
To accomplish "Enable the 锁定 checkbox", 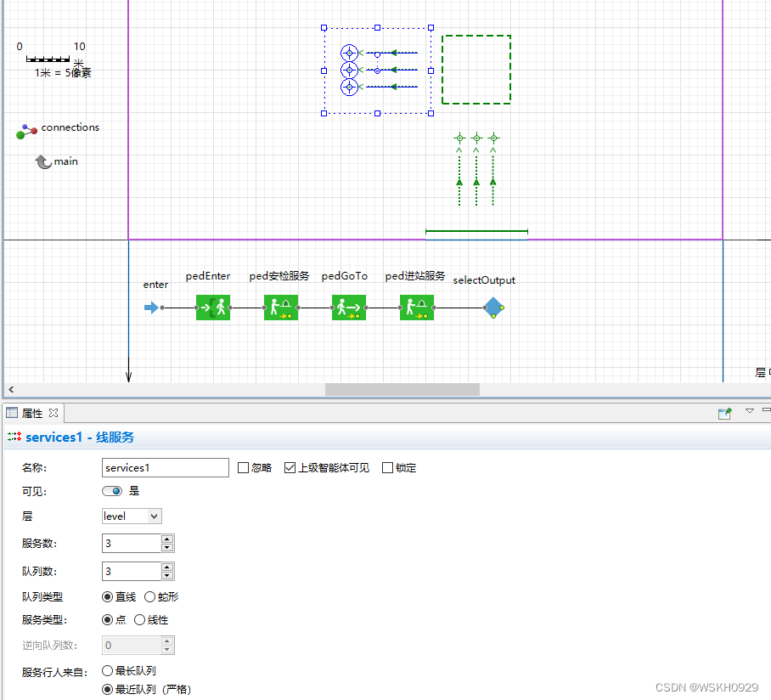I will (387, 467).
